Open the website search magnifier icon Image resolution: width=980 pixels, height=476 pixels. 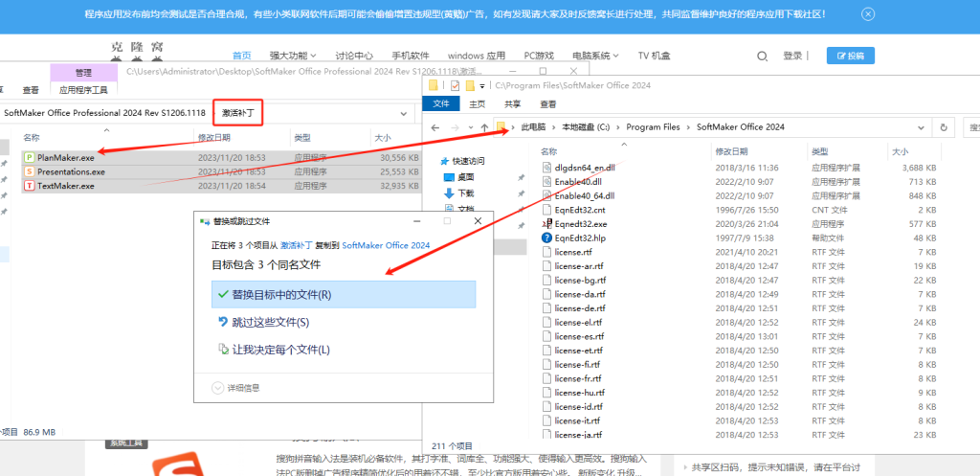tap(762, 57)
